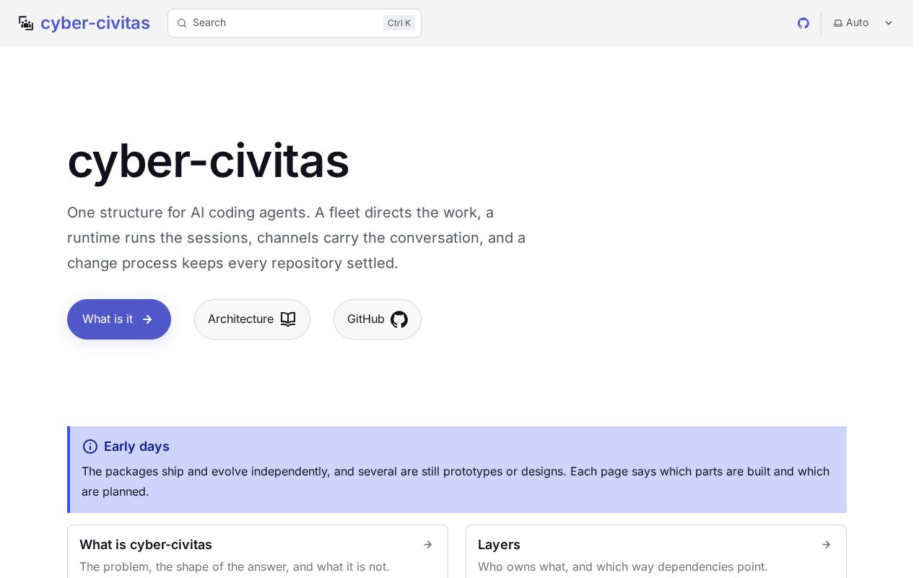Open the GitHub hero button
The image size is (924, 578).
(x=378, y=319)
